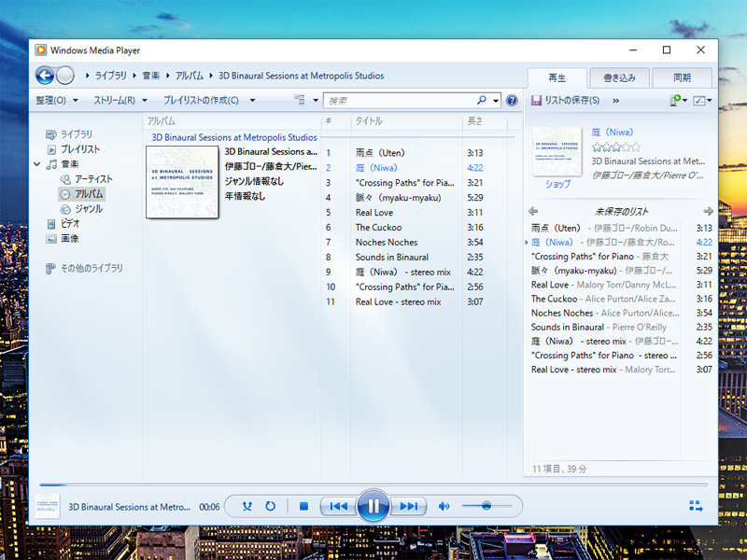Adjust the volume slider
Screen dimensions: 747x560
tap(486, 506)
